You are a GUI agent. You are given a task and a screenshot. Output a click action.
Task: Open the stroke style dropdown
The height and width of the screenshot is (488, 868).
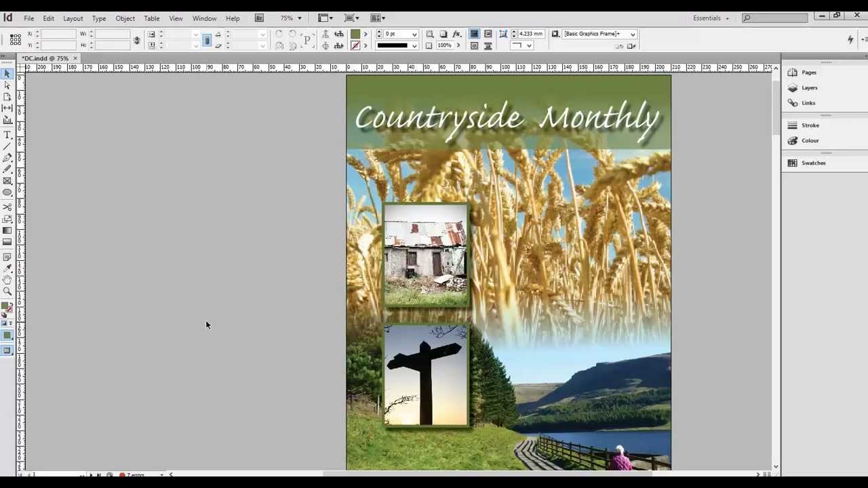pyautogui.click(x=414, y=45)
